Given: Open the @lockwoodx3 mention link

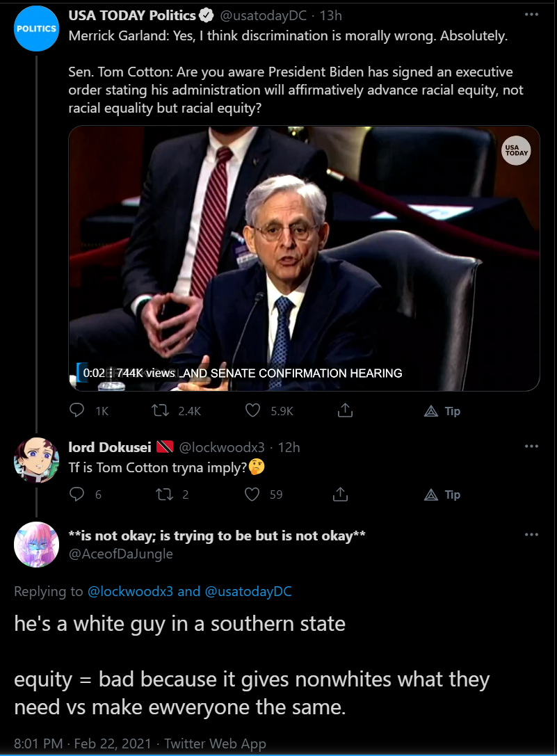Looking at the screenshot, I should click(x=130, y=591).
